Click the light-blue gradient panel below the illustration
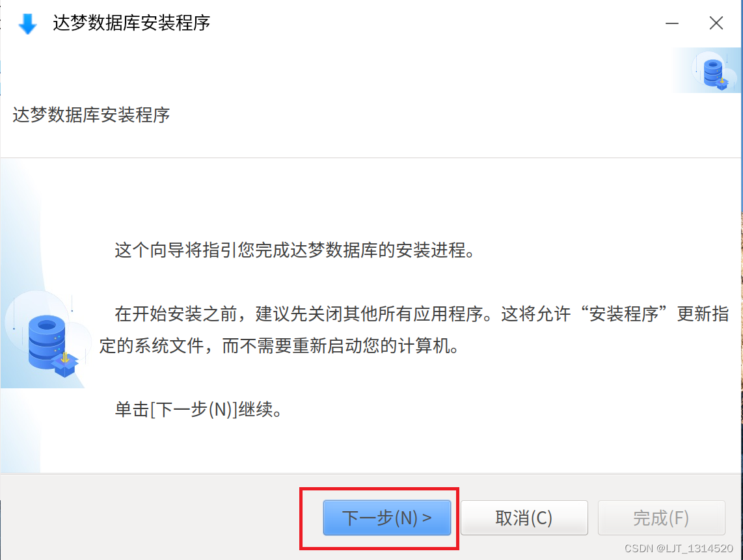The height and width of the screenshot is (560, 743). point(20,430)
